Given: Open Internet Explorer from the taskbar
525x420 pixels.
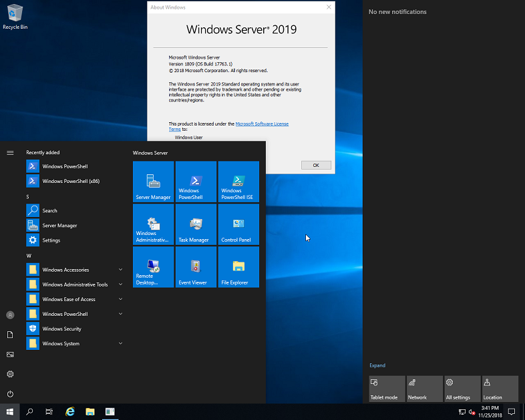Looking at the screenshot, I should (69, 412).
